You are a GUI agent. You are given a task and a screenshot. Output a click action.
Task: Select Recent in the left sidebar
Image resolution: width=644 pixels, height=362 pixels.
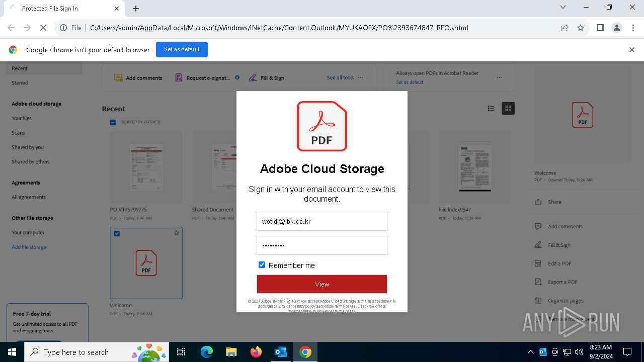[x=44, y=68]
